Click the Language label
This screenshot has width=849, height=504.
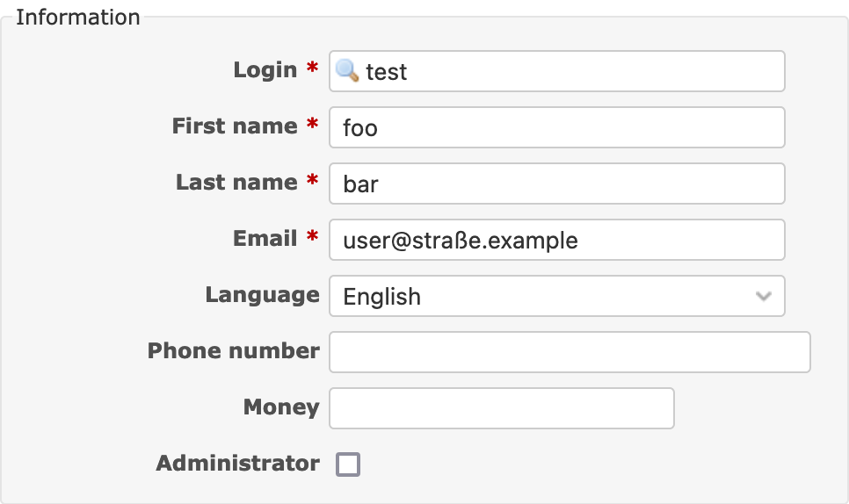pos(262,295)
